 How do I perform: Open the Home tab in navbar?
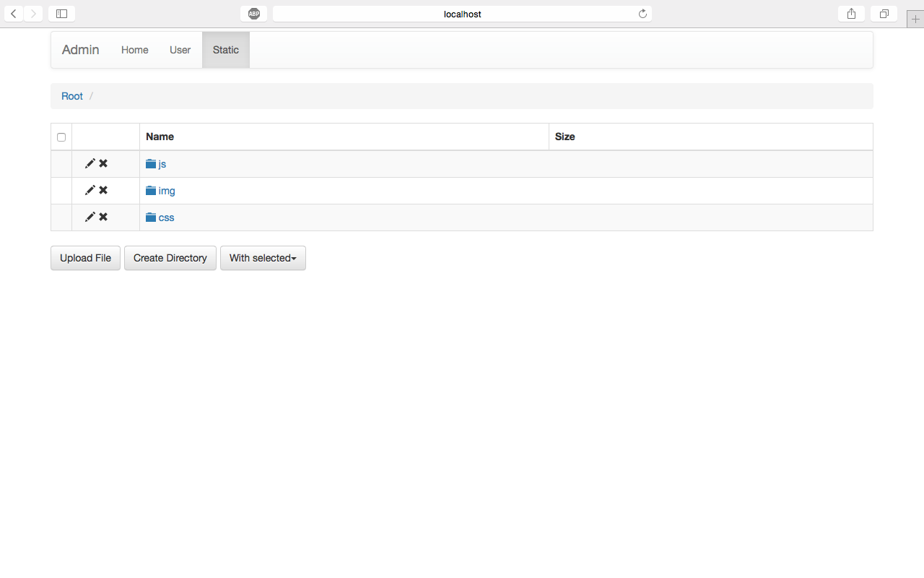pos(134,50)
